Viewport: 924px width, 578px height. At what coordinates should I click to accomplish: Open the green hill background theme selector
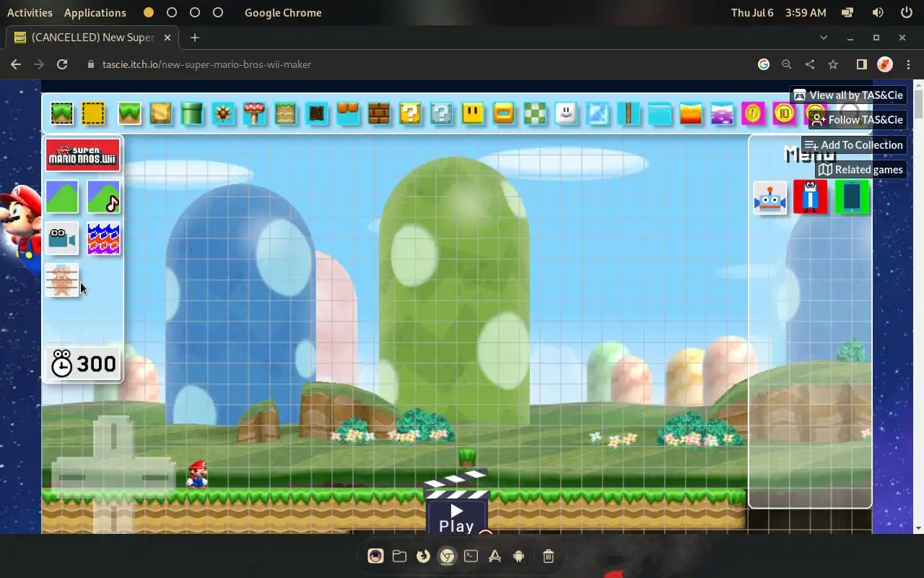62,197
